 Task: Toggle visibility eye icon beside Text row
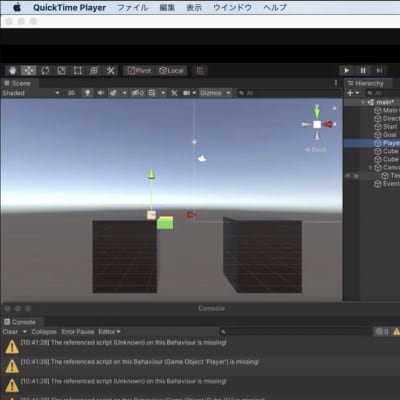click(x=348, y=176)
